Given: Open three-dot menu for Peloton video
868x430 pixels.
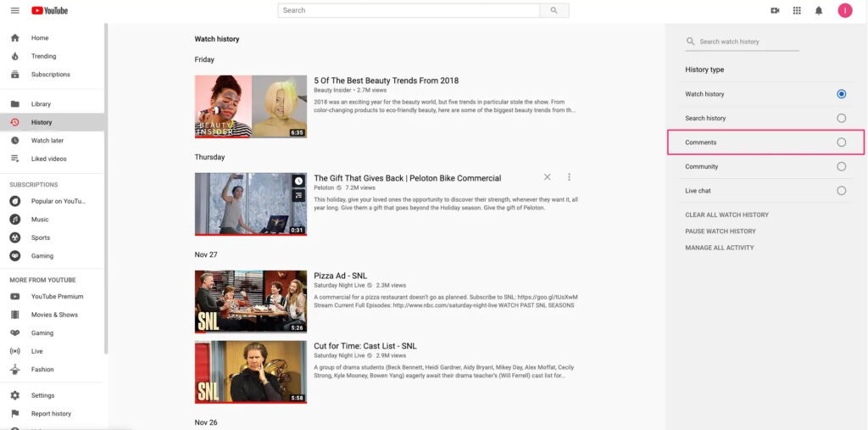Looking at the screenshot, I should point(569,177).
